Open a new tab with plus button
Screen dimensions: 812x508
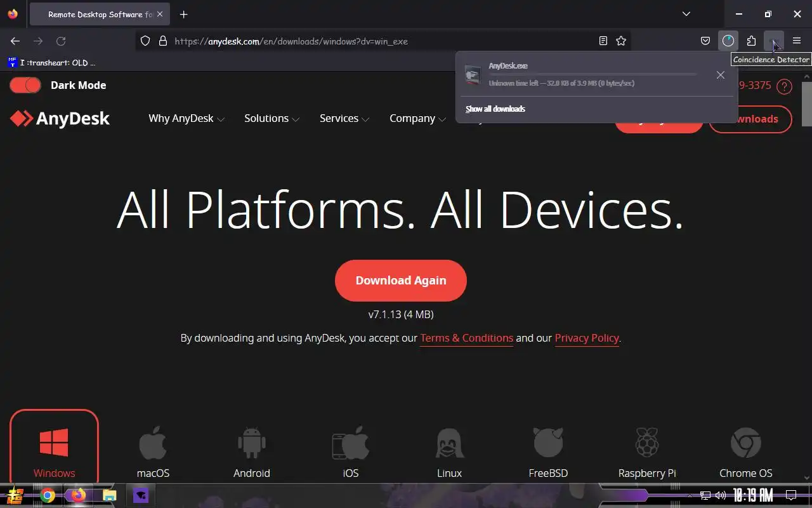coord(183,14)
